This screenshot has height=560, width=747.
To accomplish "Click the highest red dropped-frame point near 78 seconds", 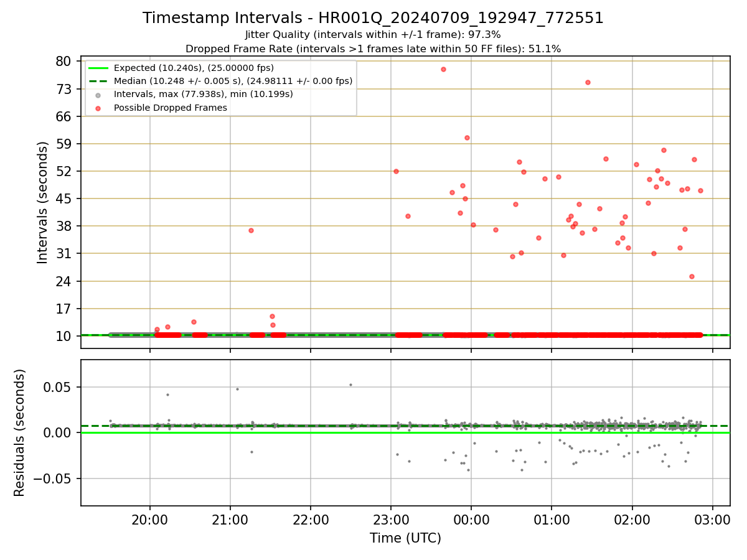I will (443, 69).
